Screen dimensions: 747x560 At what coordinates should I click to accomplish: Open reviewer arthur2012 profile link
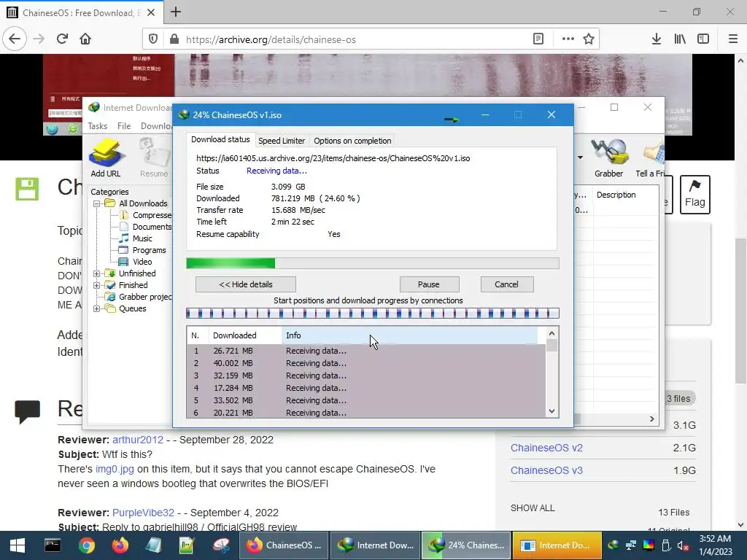pyautogui.click(x=138, y=440)
